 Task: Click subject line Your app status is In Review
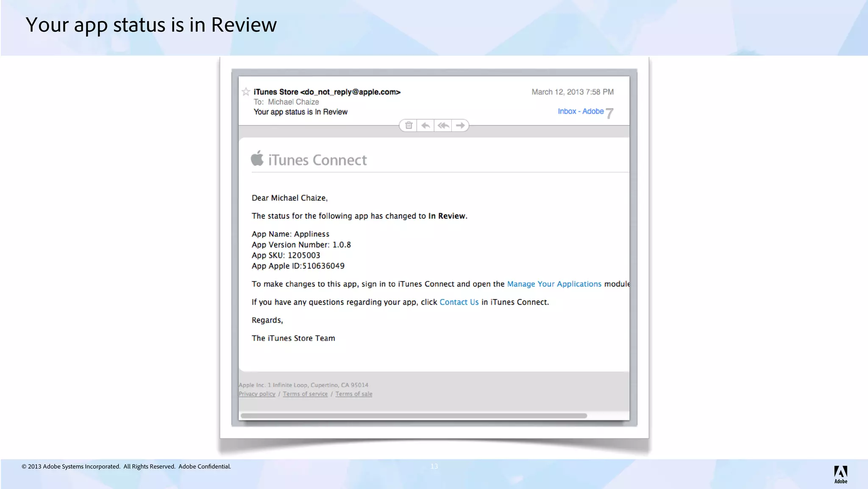(x=300, y=112)
